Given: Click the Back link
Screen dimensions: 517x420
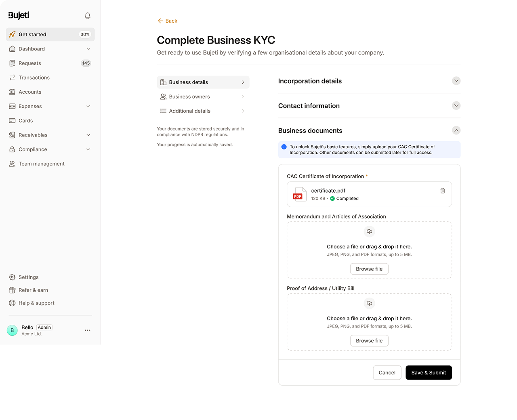Looking at the screenshot, I should (168, 21).
